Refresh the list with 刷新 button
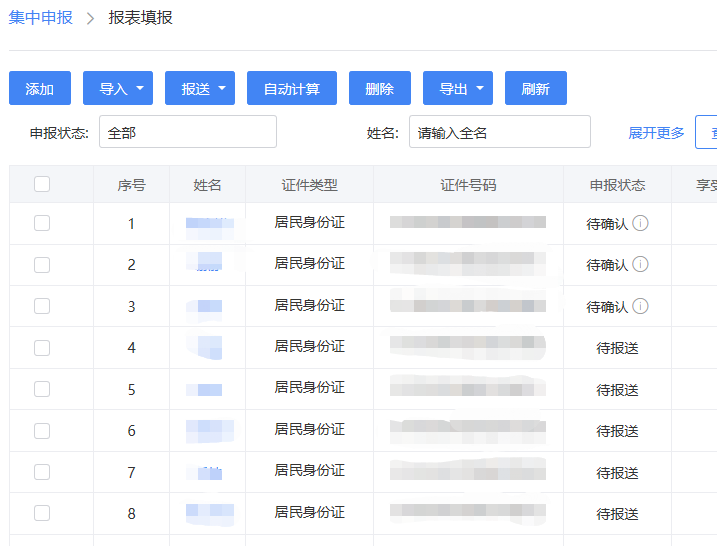Image resolution: width=717 pixels, height=546 pixels. pos(536,89)
